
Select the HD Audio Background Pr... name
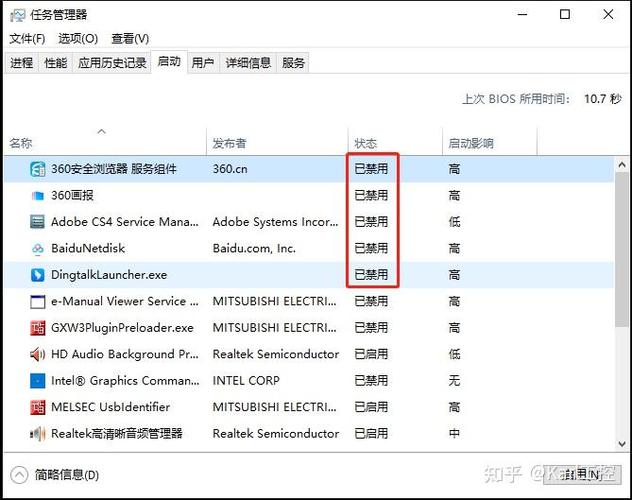(125, 354)
